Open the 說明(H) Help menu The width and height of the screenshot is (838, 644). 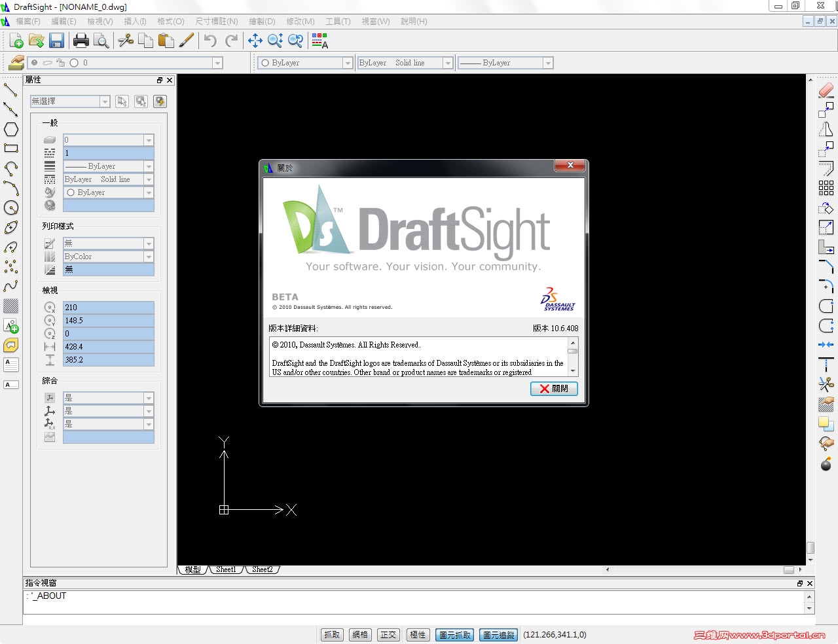tap(414, 22)
